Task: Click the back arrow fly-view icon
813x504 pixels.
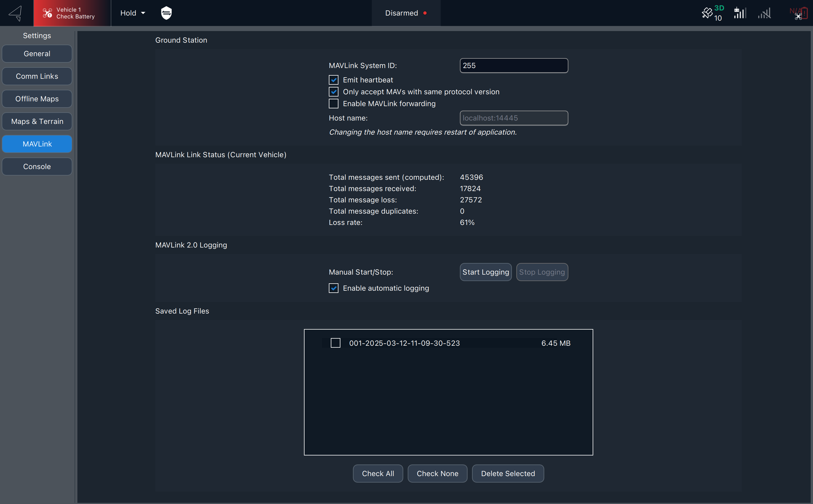Action: point(15,13)
